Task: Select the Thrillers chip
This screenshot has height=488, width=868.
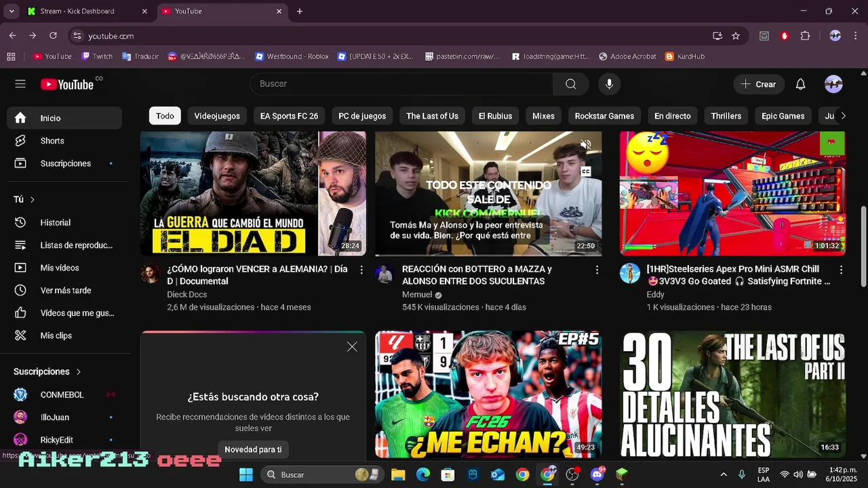Action: (x=726, y=116)
